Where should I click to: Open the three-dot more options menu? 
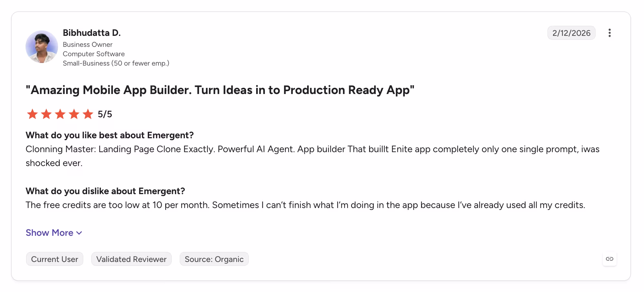pyautogui.click(x=609, y=33)
